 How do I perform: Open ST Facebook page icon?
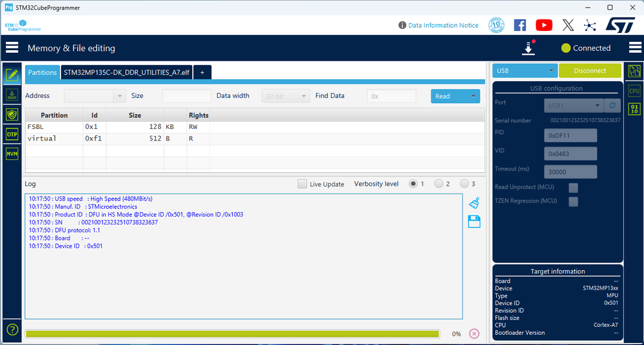point(520,25)
